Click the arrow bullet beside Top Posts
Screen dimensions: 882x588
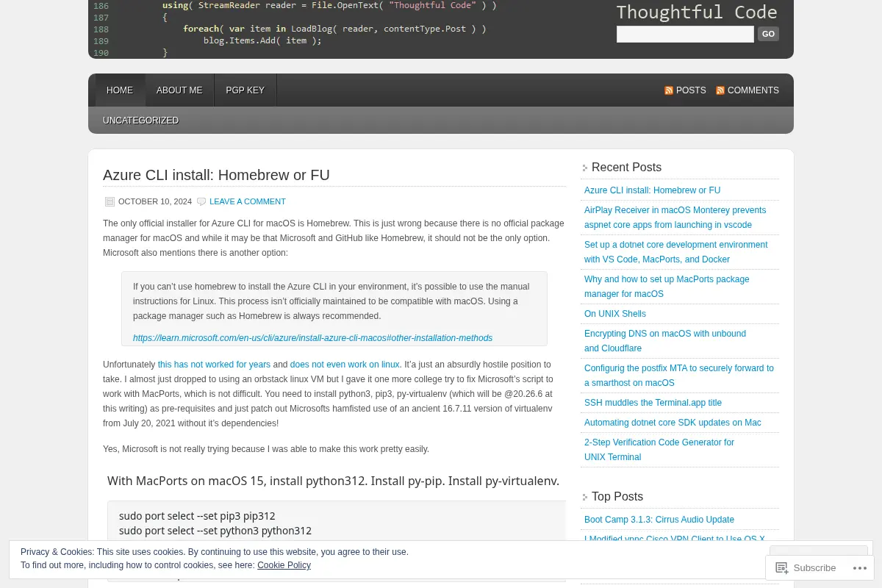tap(585, 497)
